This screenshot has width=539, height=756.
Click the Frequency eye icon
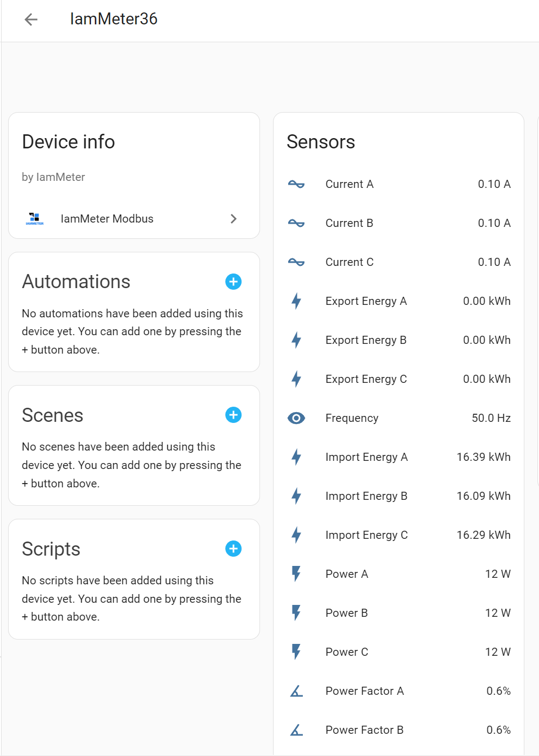coord(296,418)
